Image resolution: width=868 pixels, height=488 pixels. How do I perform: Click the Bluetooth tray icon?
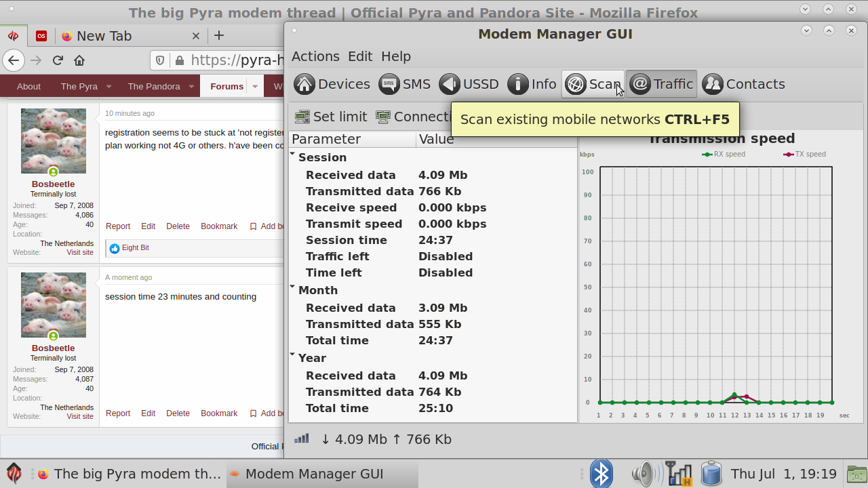point(601,474)
